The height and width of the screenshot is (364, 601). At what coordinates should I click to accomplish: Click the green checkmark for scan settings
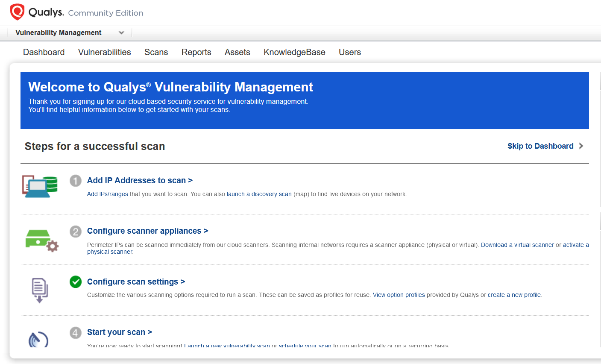tap(76, 282)
